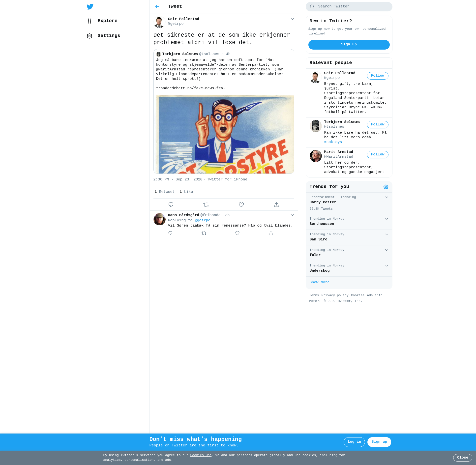Open @geirpo mention in reply
476x465 pixels.
coord(202,220)
